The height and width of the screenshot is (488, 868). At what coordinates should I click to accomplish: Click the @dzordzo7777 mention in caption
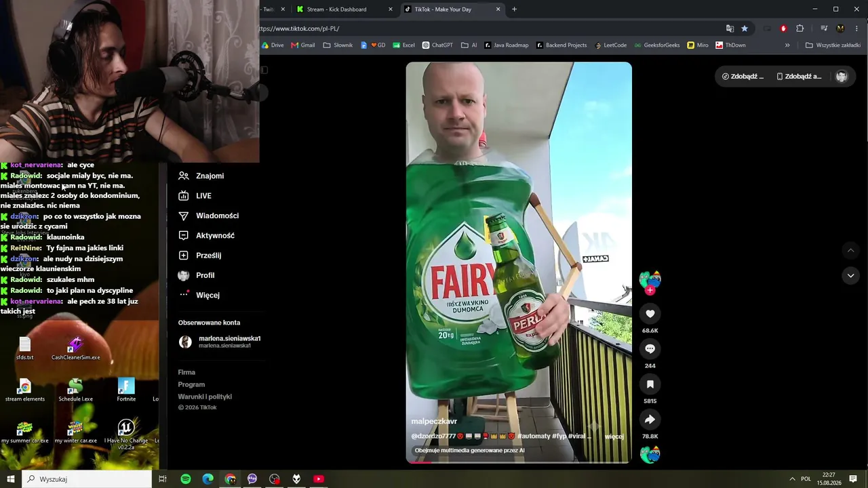433,436
